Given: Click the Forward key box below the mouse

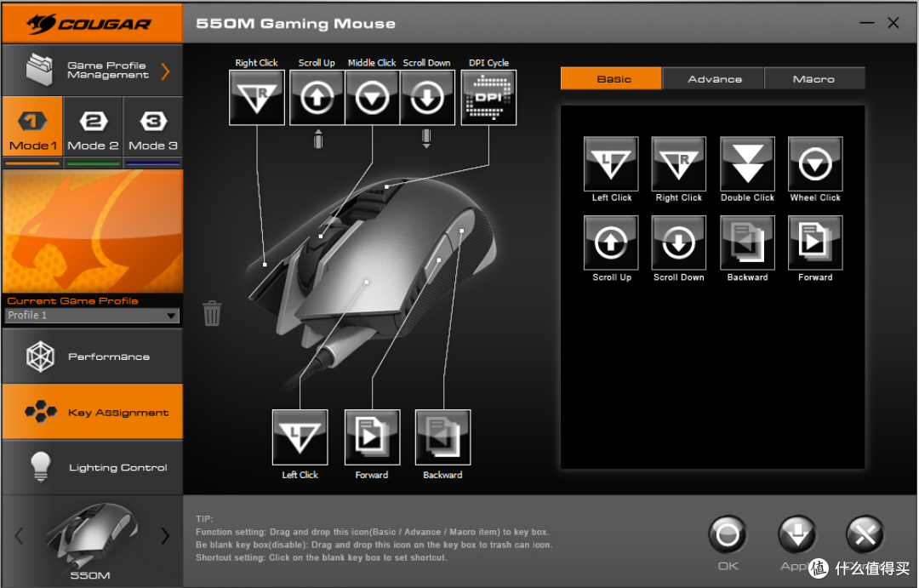Looking at the screenshot, I should (x=372, y=437).
